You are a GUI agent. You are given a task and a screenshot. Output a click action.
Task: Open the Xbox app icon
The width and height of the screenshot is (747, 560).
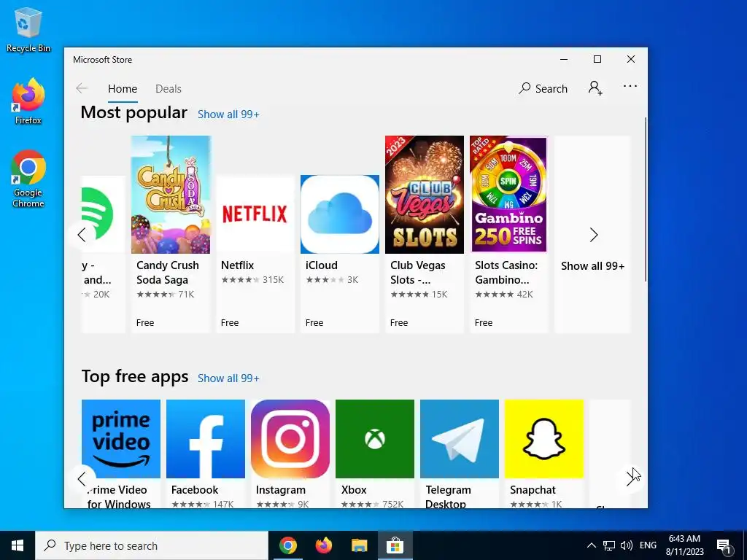click(x=375, y=438)
